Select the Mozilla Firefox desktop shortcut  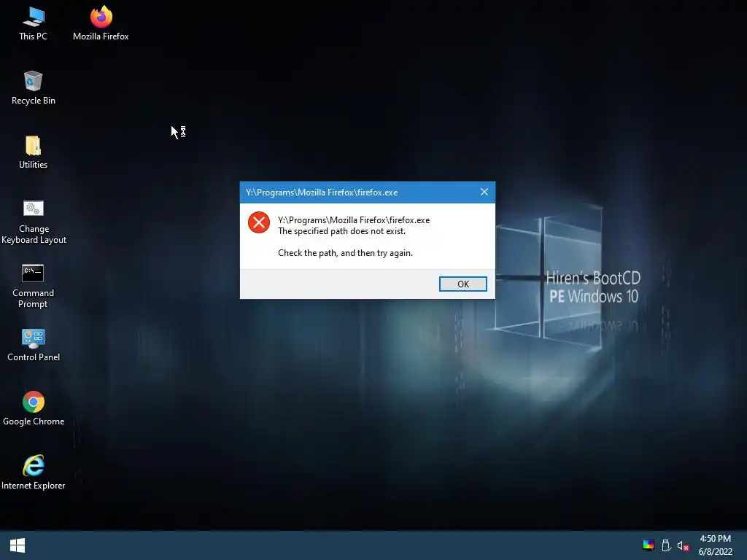(101, 24)
